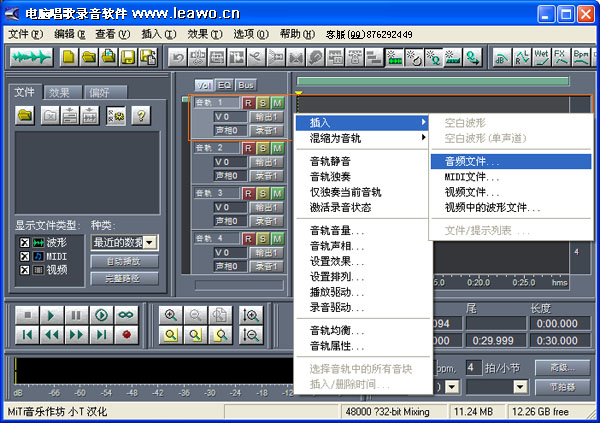600x423 pixels.
Task: Arm track 2 with the R button
Action: (x=248, y=148)
